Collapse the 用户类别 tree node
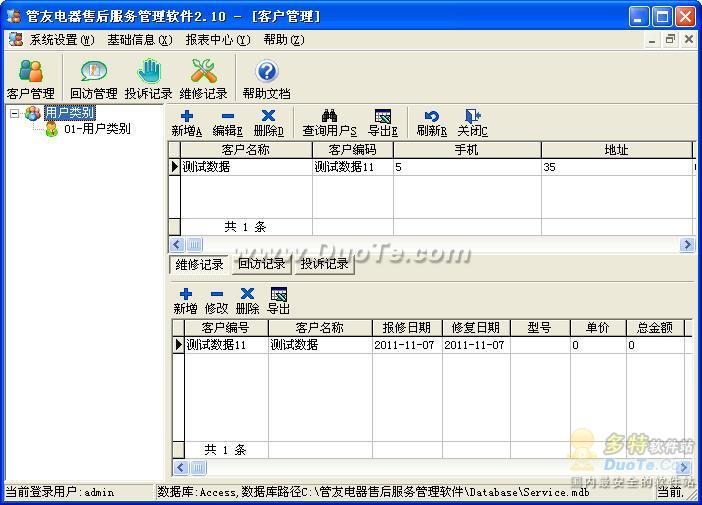Screen dimensions: 702x505 (x=15, y=113)
